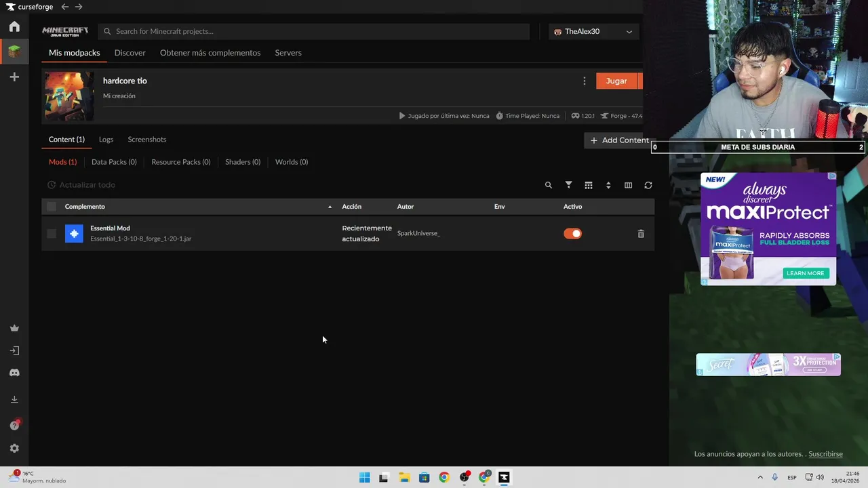Sort by Complemento column arrow
868x488 pixels.
[330, 207]
